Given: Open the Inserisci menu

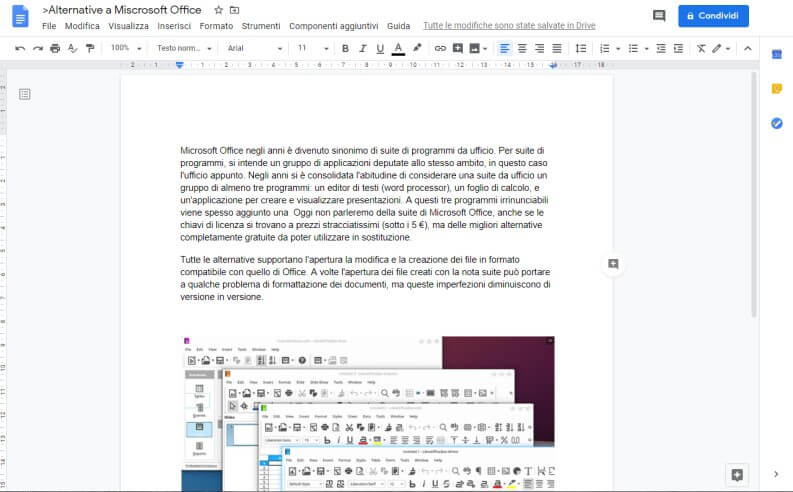Looking at the screenshot, I should click(174, 26).
